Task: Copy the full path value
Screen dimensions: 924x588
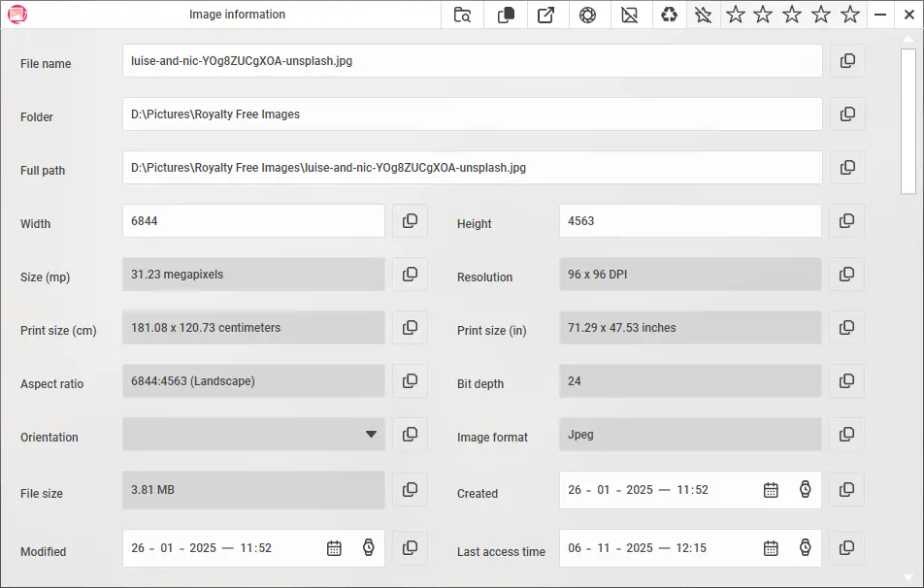Action: point(847,167)
